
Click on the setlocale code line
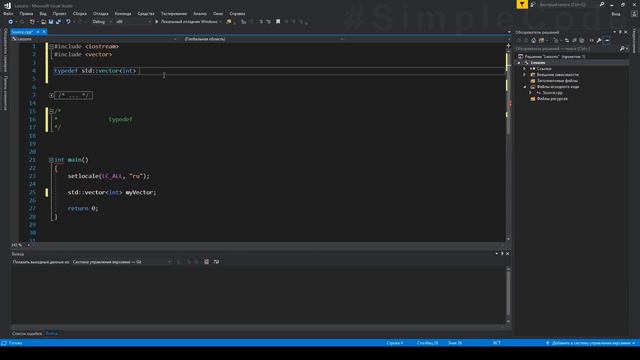click(x=109, y=176)
